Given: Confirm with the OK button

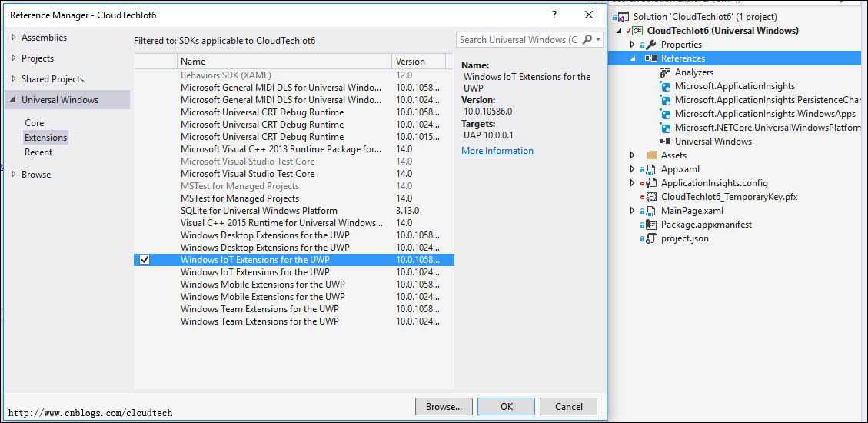Looking at the screenshot, I should [x=507, y=406].
